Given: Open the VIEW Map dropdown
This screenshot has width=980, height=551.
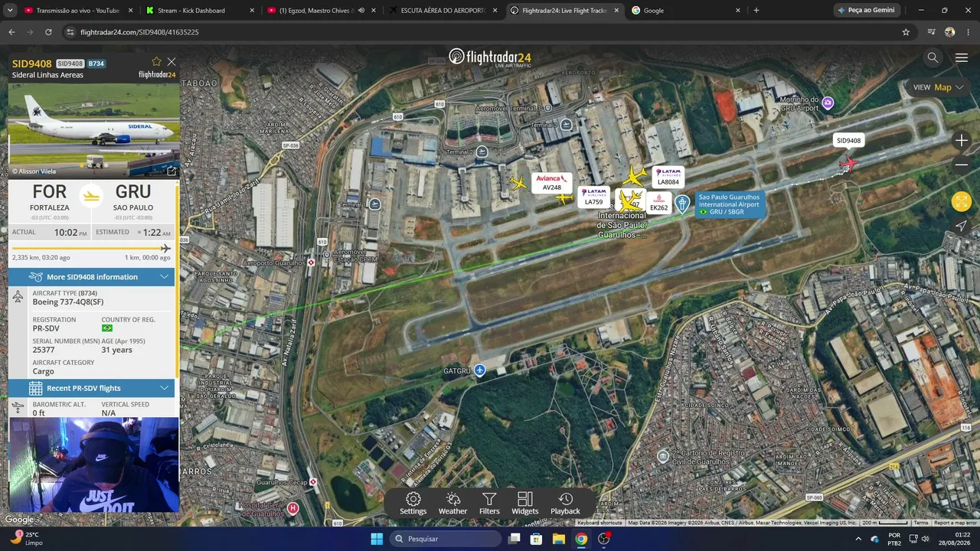Looking at the screenshot, I should pos(938,87).
